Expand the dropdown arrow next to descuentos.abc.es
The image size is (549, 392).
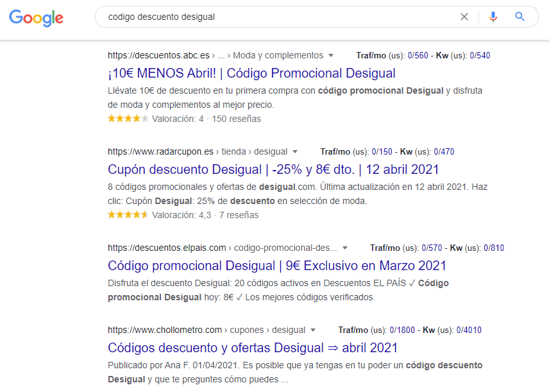tap(331, 55)
